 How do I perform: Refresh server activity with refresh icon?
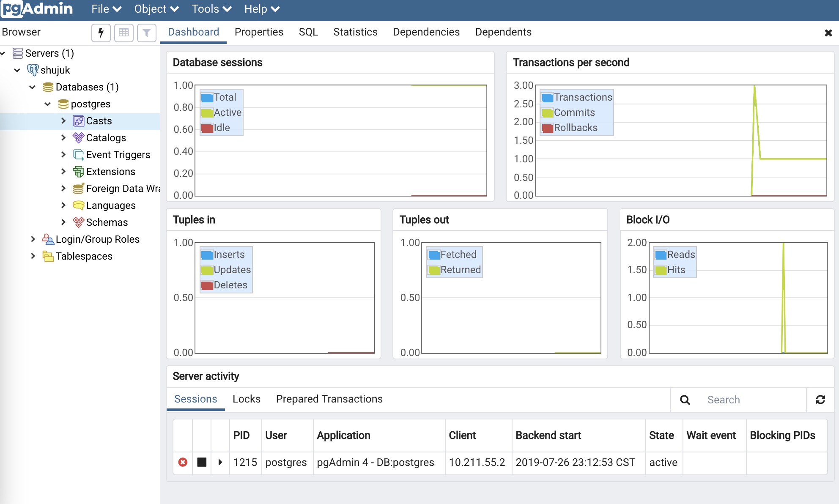(x=820, y=400)
